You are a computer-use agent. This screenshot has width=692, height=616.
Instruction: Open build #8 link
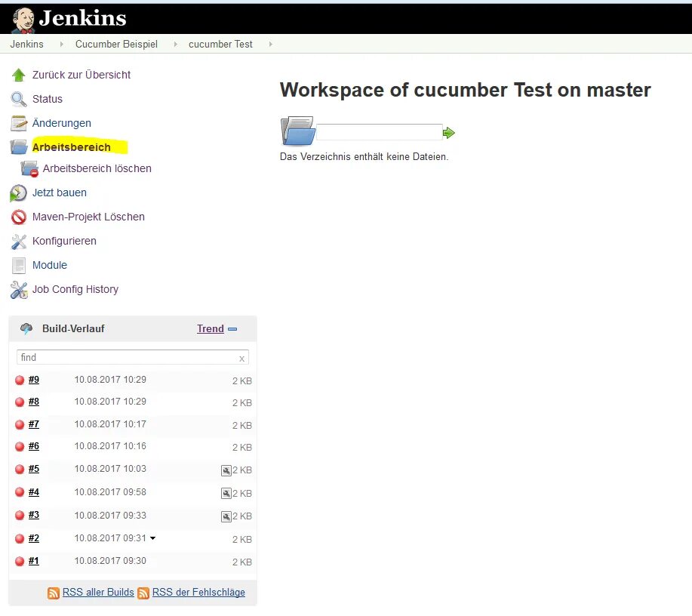[x=34, y=402]
